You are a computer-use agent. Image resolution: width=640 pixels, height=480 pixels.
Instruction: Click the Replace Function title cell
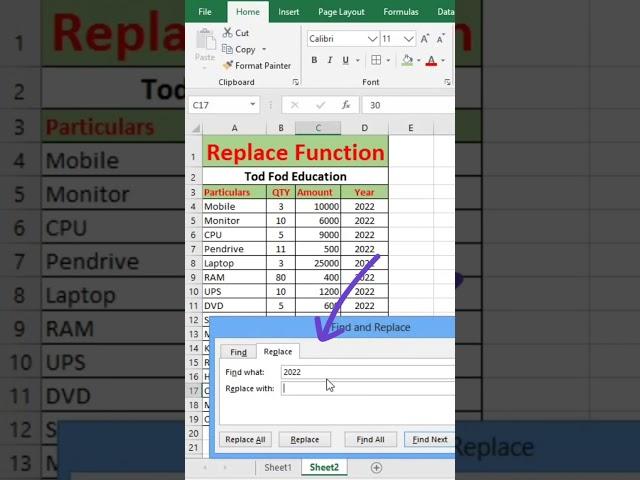pos(295,152)
